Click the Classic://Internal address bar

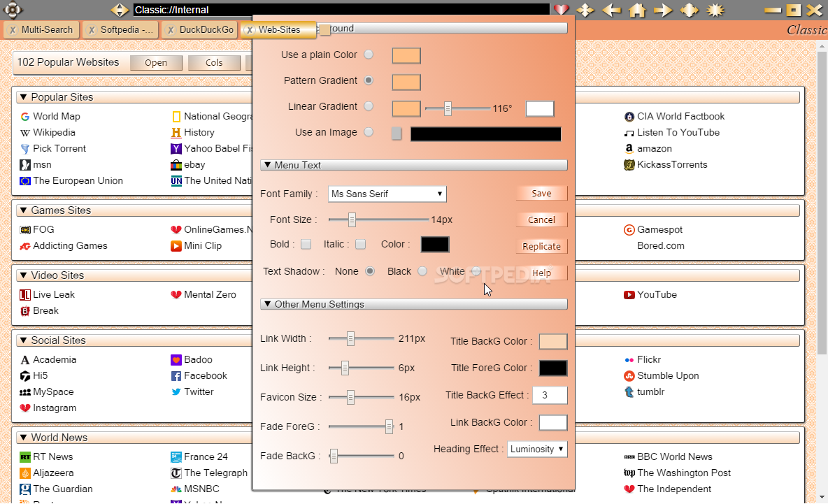(341, 10)
